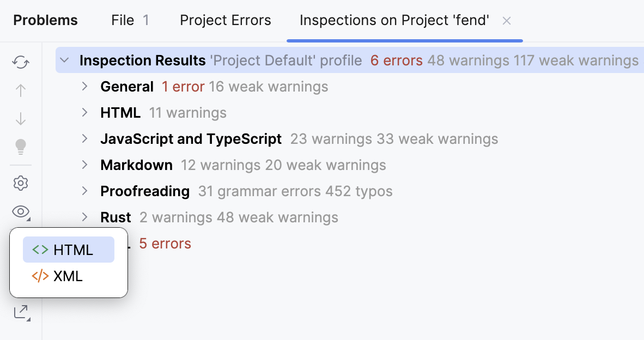Toggle the HTML filter option
This screenshot has width=644, height=340.
pos(68,249)
